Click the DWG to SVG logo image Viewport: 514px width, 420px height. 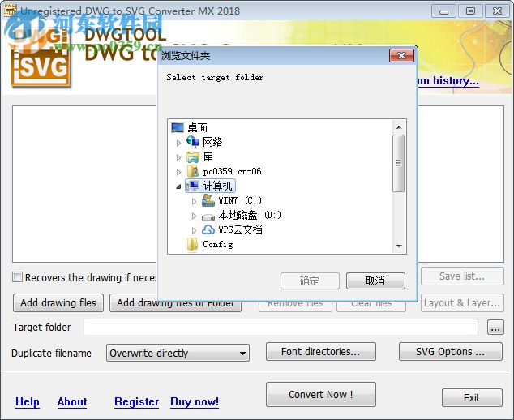41,59
